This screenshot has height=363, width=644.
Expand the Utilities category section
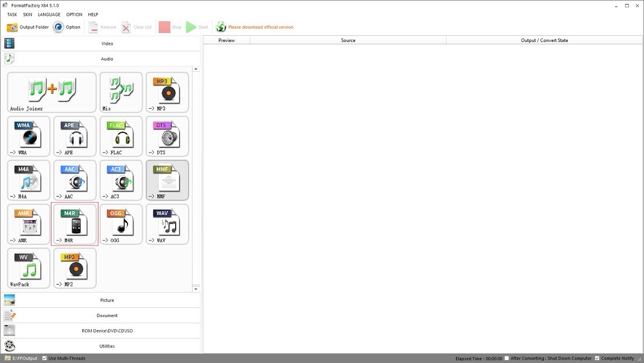(x=101, y=346)
